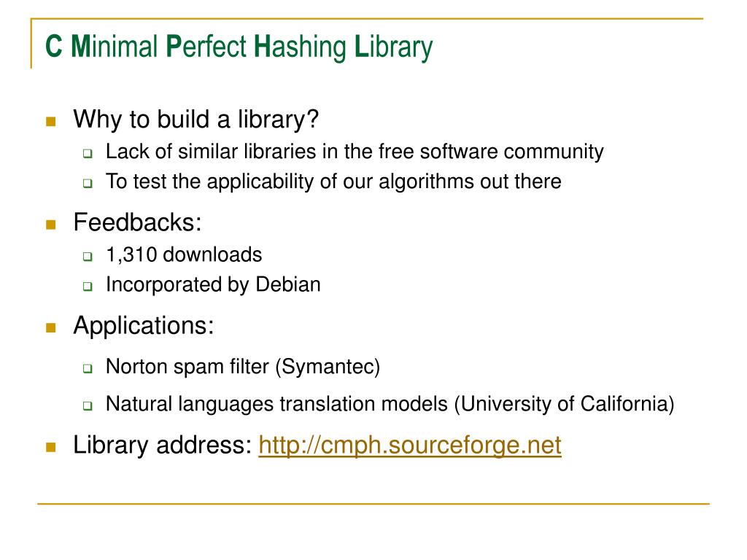Click the hollow bullet before To test the applicability
This screenshot has width=747, height=560.
88,183
